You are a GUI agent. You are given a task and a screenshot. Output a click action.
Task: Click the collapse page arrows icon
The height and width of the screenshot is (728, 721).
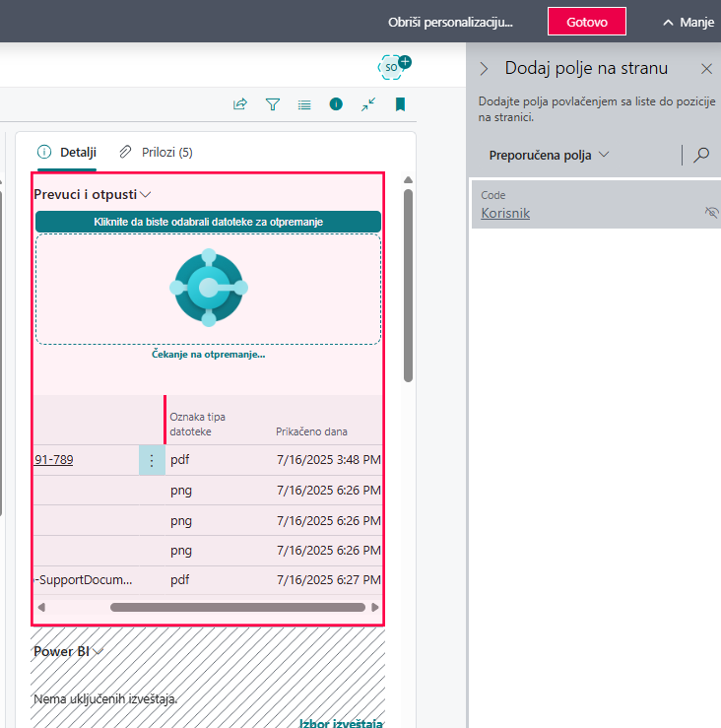(x=367, y=104)
